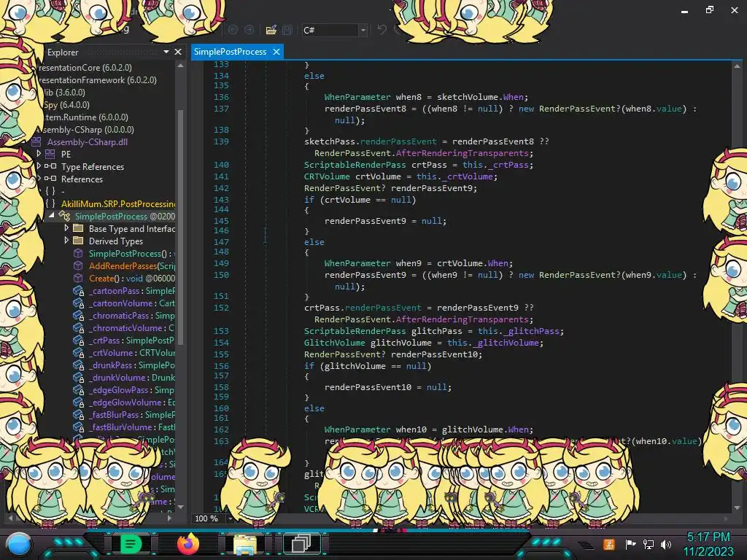Click _crtPass reference on line 140

pyautogui.click(x=508, y=165)
